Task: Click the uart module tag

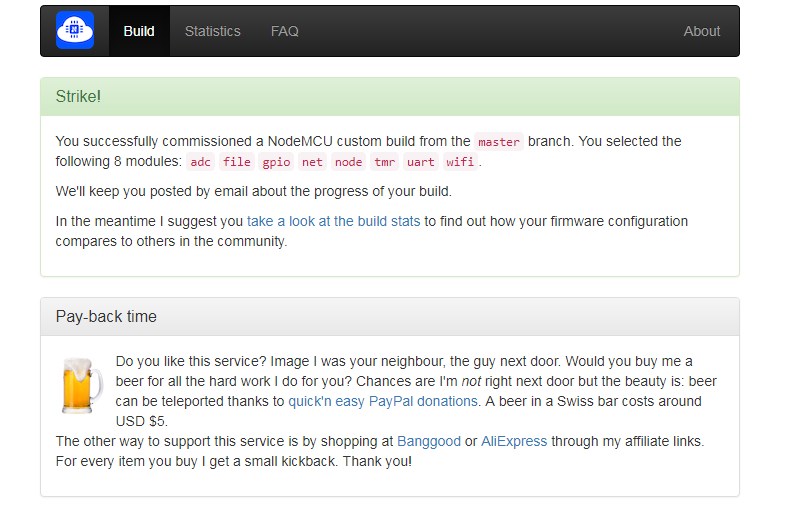Action: pos(420,162)
